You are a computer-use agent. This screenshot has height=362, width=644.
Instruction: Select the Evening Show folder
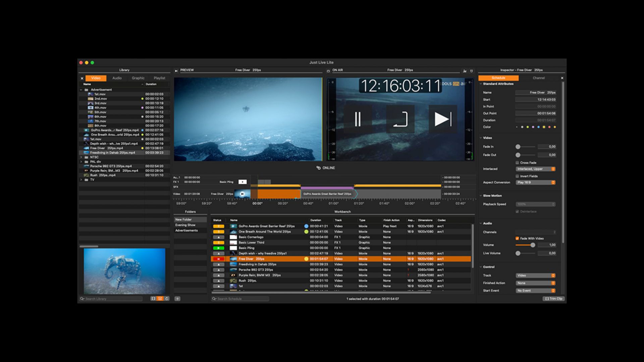(185, 225)
